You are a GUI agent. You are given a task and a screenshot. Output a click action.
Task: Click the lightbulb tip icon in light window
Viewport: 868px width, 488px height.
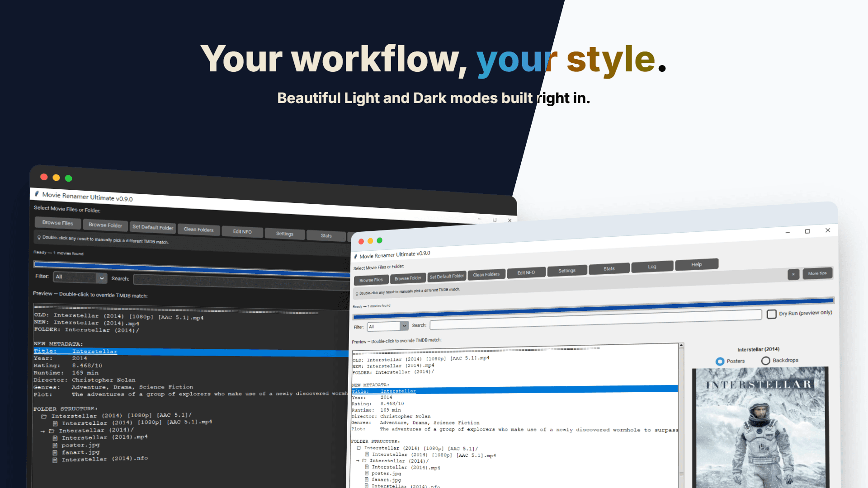click(x=357, y=294)
